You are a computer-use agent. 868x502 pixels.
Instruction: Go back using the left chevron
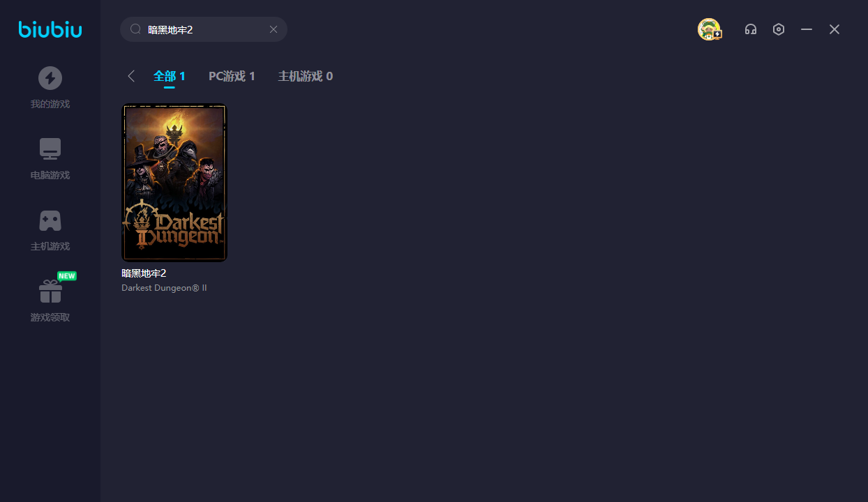pyautogui.click(x=131, y=76)
